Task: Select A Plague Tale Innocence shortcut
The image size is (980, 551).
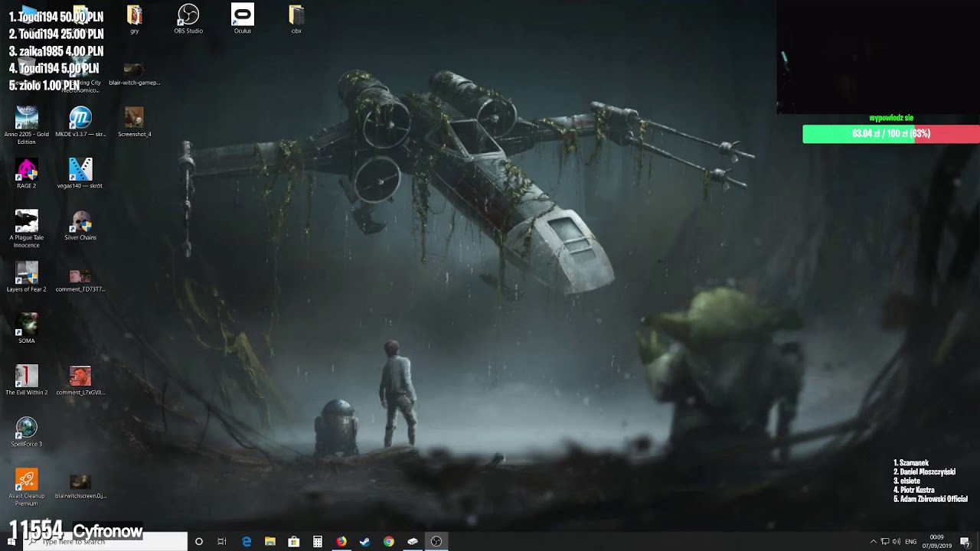Action: (x=27, y=229)
